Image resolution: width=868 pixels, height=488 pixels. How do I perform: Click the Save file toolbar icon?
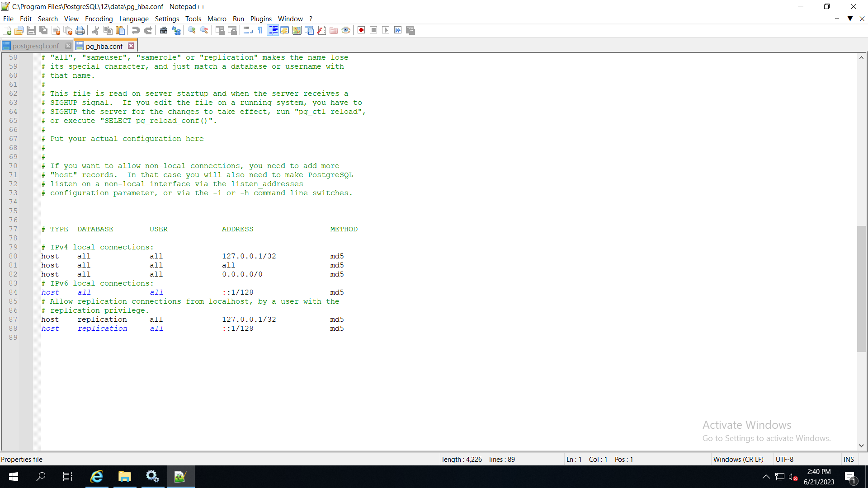pos(31,30)
